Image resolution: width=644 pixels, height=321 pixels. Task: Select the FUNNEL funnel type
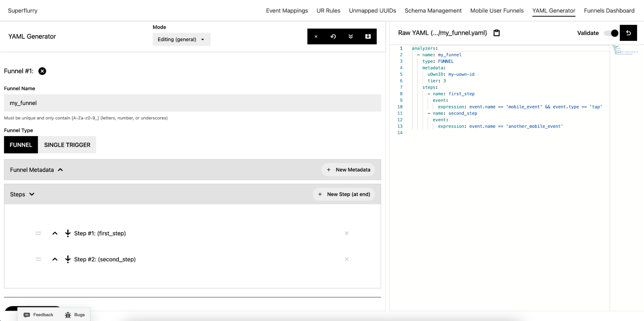(21, 145)
